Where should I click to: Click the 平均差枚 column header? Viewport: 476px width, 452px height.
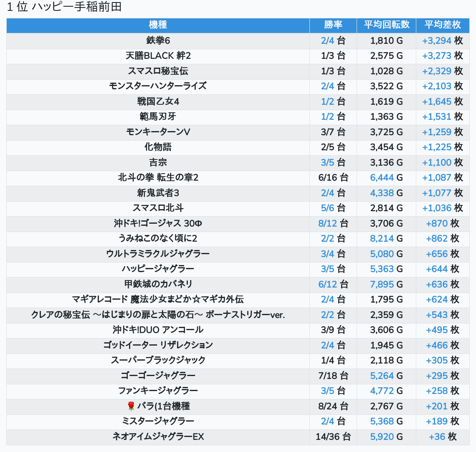coord(442,25)
